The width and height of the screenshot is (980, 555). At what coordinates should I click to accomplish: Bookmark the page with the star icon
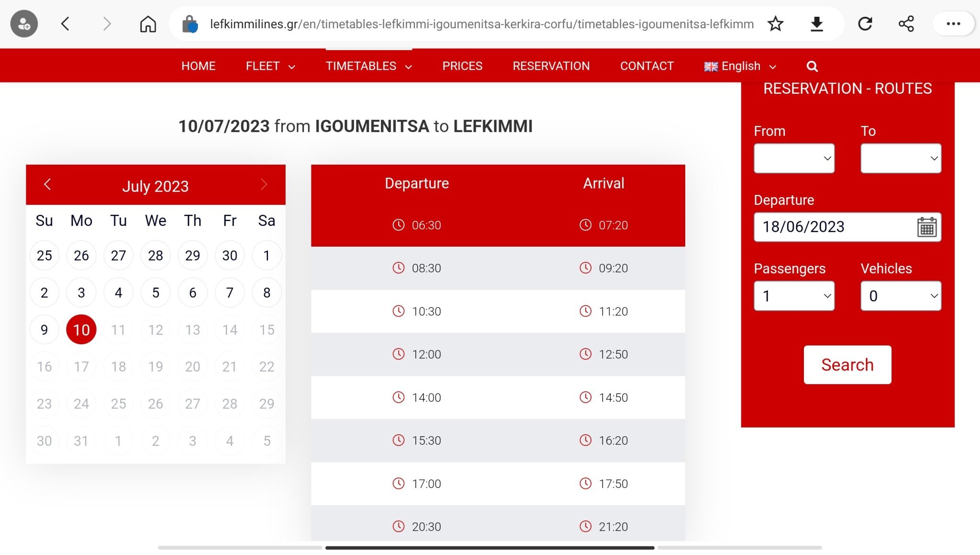775,24
